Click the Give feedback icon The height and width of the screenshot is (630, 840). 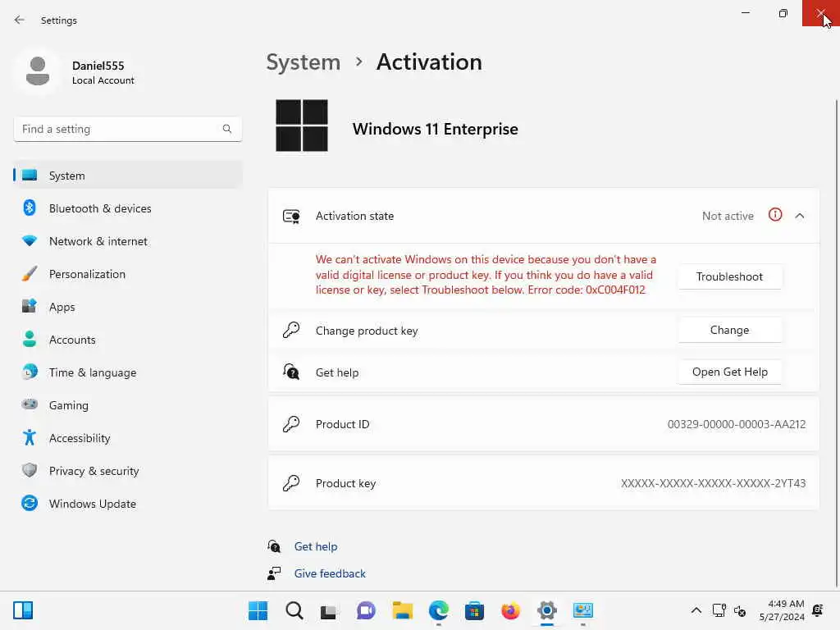click(274, 573)
